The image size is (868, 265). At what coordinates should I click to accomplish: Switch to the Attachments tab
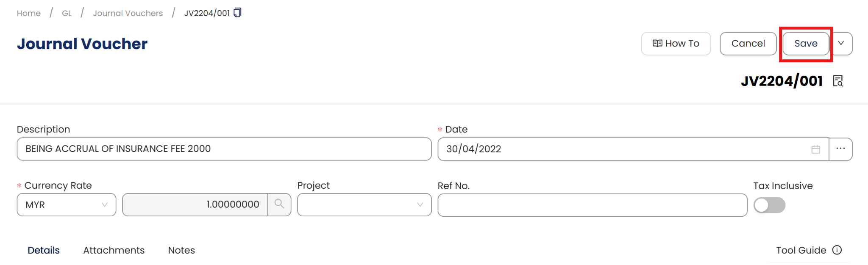click(114, 250)
